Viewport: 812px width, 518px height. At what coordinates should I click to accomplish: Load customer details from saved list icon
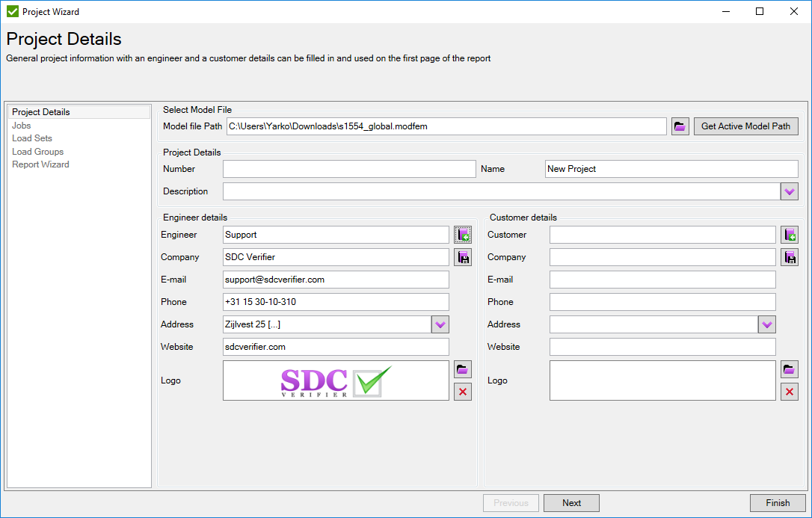[x=790, y=235]
